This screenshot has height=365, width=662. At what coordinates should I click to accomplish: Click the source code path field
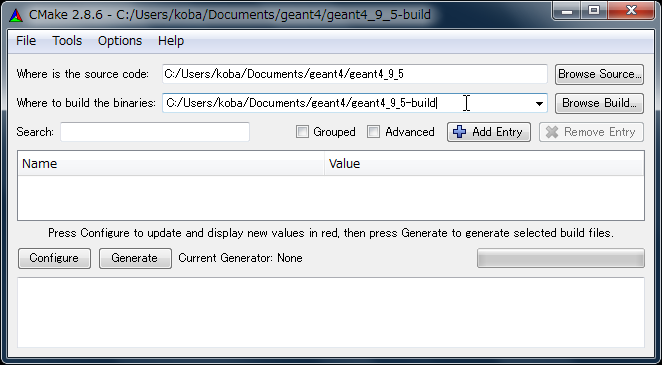[355, 74]
